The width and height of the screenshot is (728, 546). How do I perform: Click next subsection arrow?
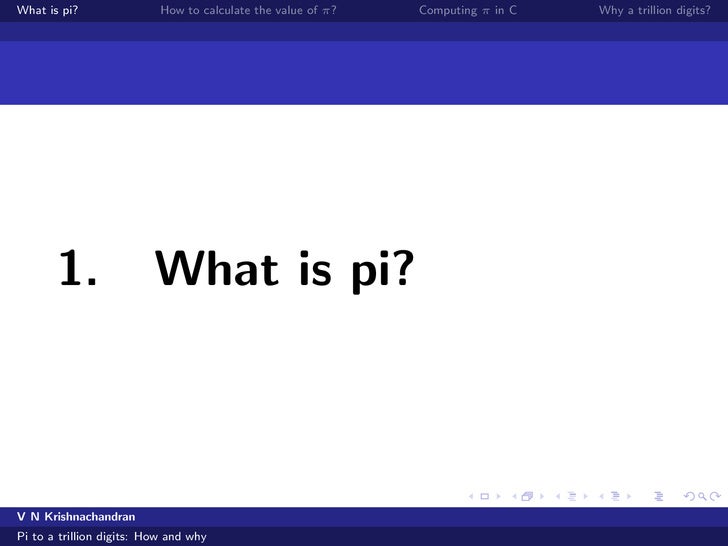[586, 496]
